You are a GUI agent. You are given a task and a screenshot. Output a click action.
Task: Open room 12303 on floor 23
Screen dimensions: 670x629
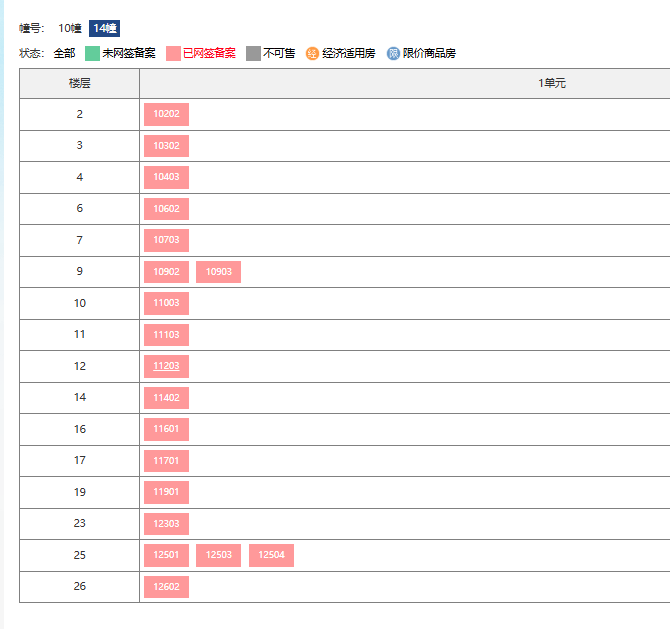pos(166,523)
